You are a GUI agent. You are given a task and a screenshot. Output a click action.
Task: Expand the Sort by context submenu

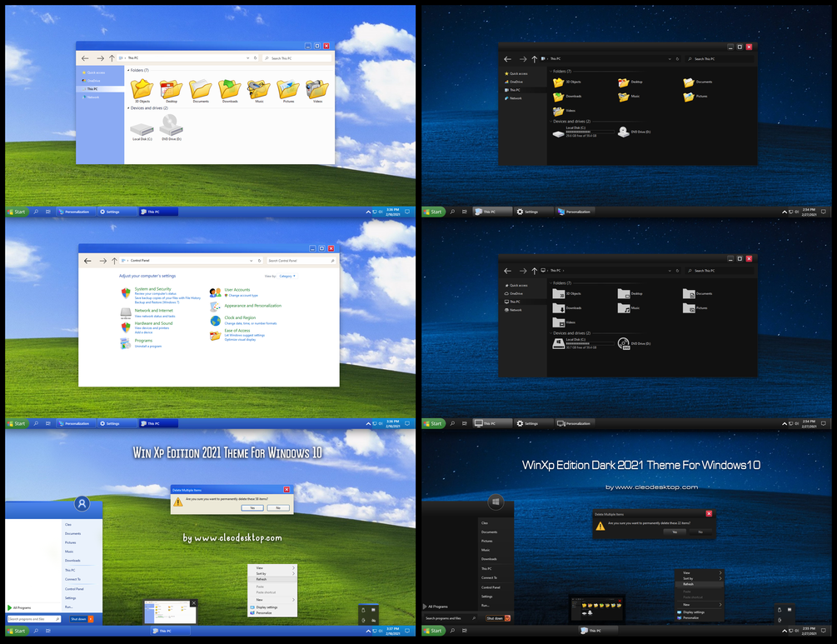click(x=262, y=574)
